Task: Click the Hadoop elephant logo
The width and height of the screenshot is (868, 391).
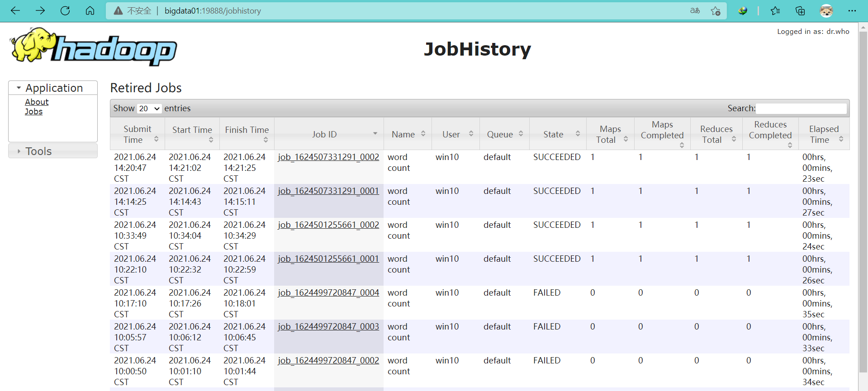Action: tap(93, 47)
